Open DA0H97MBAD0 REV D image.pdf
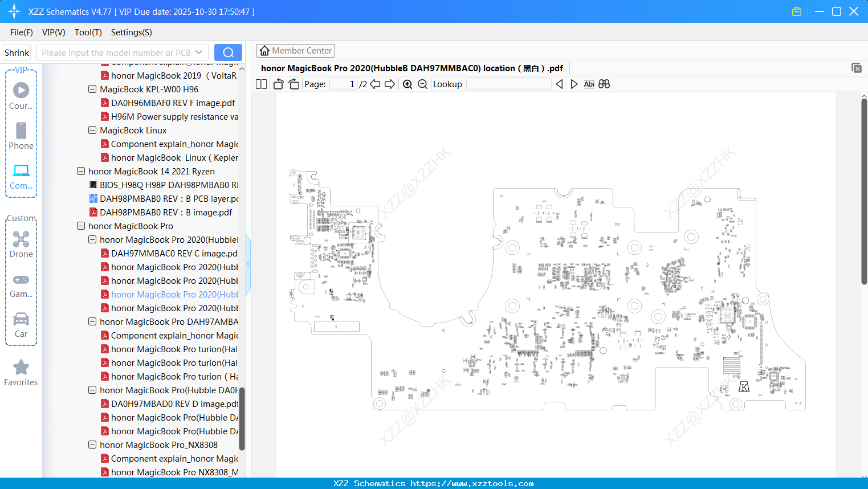 tap(169, 404)
